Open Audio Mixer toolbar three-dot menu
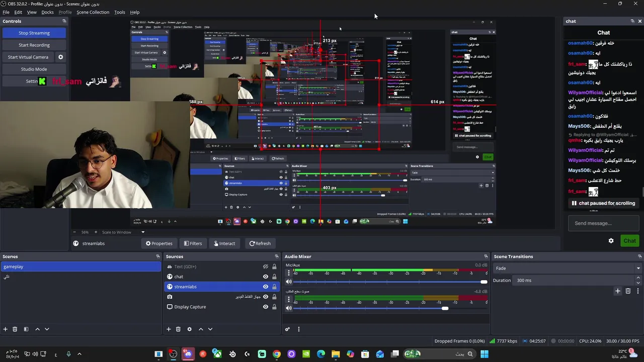The image size is (644, 362). 298,329
